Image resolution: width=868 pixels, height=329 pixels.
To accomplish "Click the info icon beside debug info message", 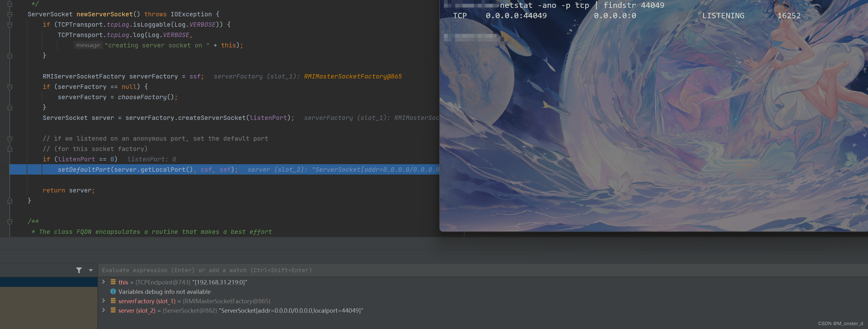I will pyautogui.click(x=113, y=292).
